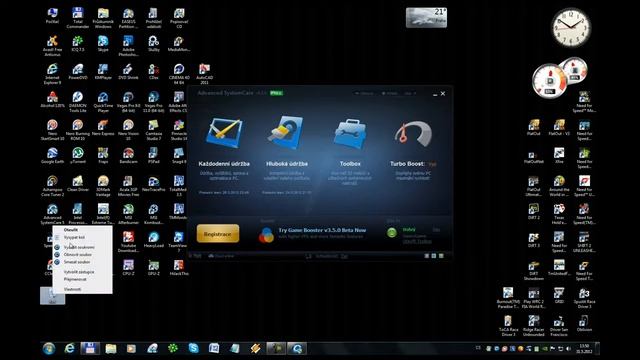Select the Ridge Racer Unbounded game shortcut
This screenshot has height=360, width=640.
click(x=533, y=326)
